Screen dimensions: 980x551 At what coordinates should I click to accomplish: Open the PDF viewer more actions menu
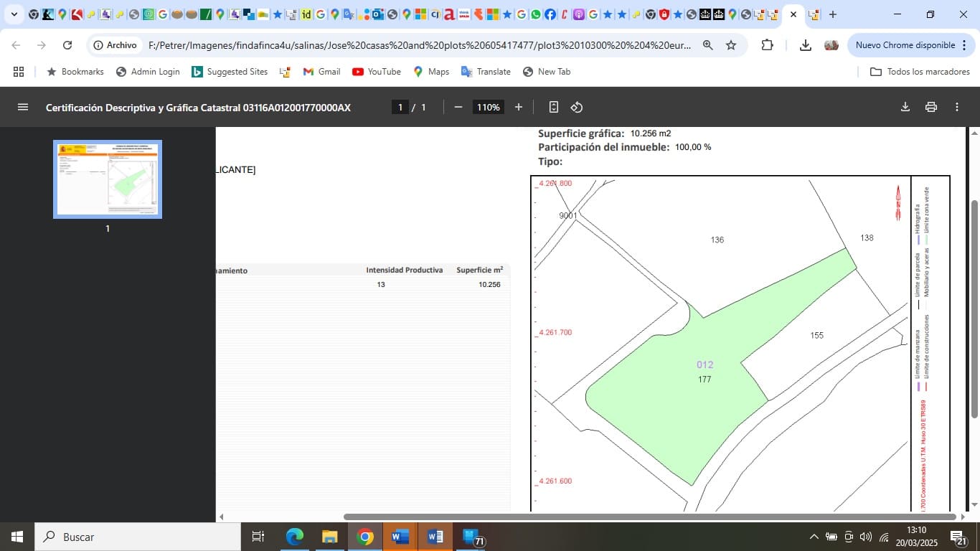pyautogui.click(x=957, y=107)
